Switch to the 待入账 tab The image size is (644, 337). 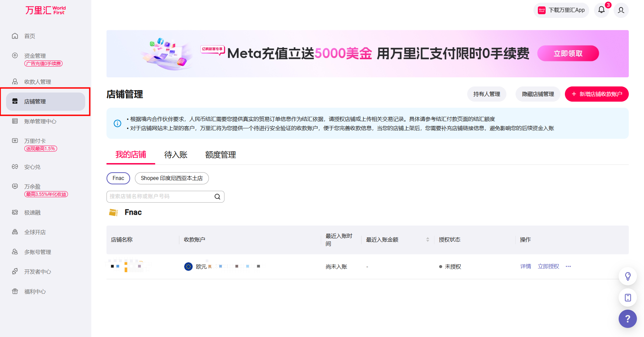pos(176,155)
